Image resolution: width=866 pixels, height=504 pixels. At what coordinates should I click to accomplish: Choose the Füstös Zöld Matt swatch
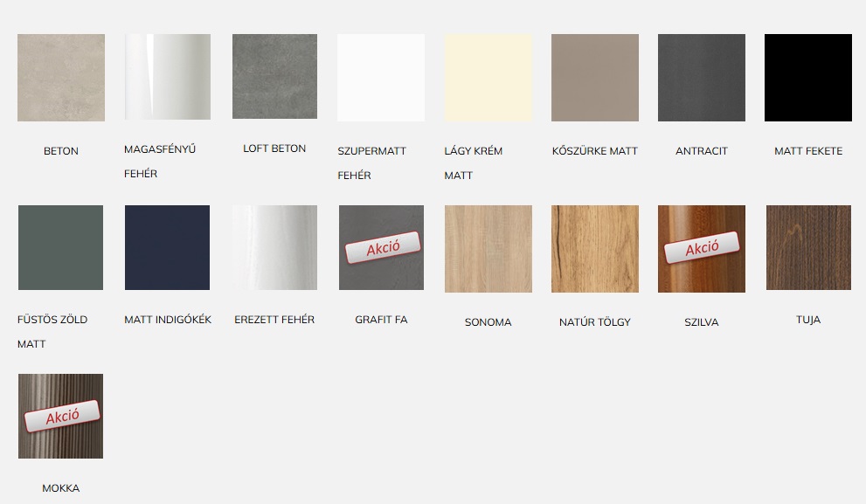click(x=61, y=248)
